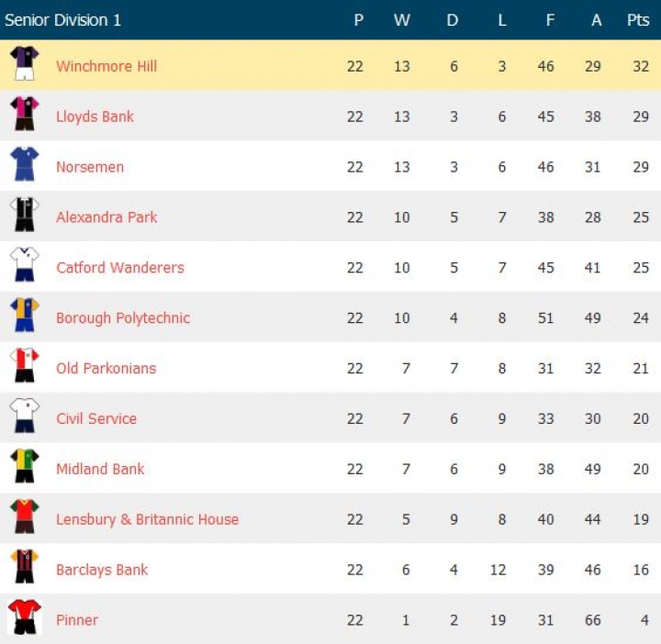Image resolution: width=661 pixels, height=644 pixels.
Task: Open the Winchmore Hill team link
Action: coord(106,66)
